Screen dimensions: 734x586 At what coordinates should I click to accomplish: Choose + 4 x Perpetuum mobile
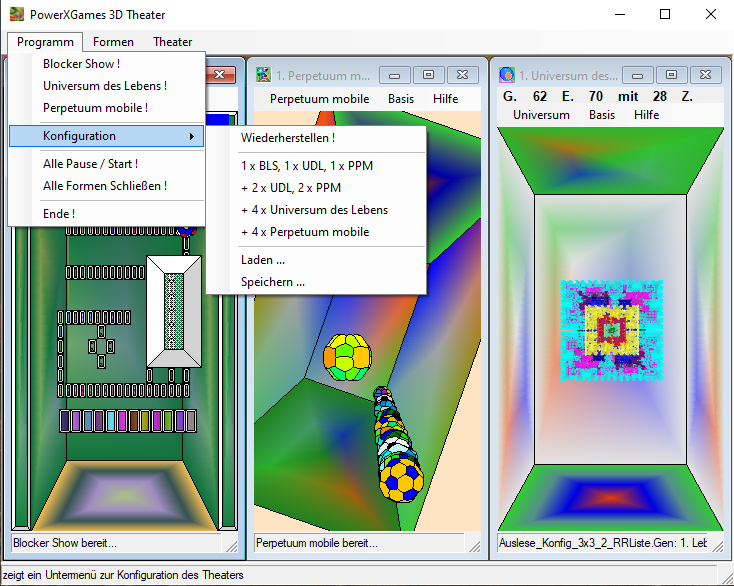point(316,232)
